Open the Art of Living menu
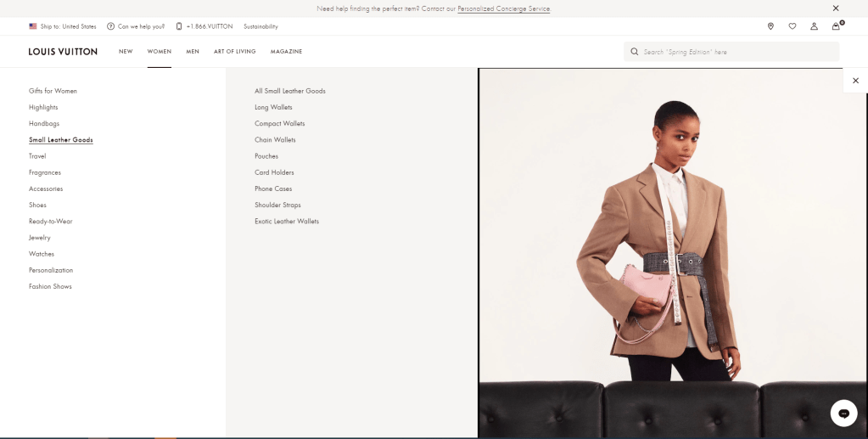The width and height of the screenshot is (868, 439). click(x=234, y=52)
